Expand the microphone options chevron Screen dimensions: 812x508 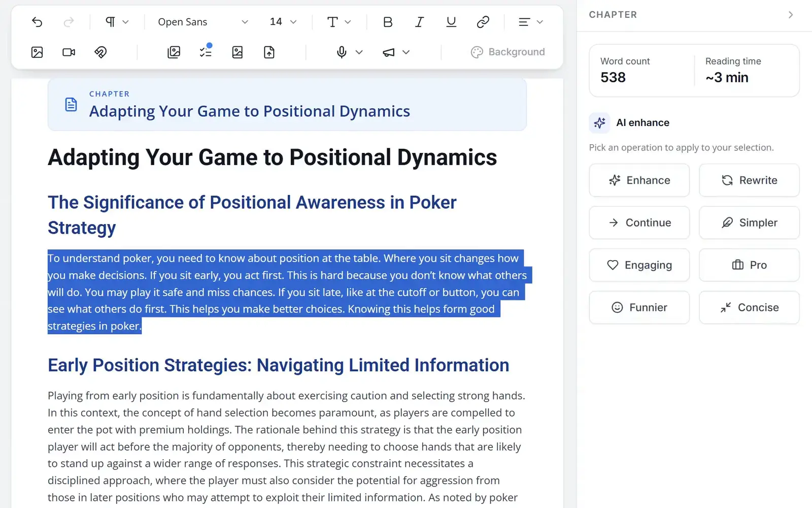[359, 52]
